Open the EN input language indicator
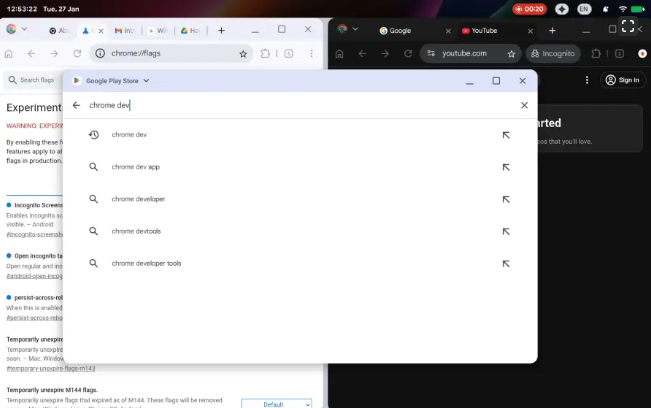Image resolution: width=651 pixels, height=408 pixels. coord(584,9)
